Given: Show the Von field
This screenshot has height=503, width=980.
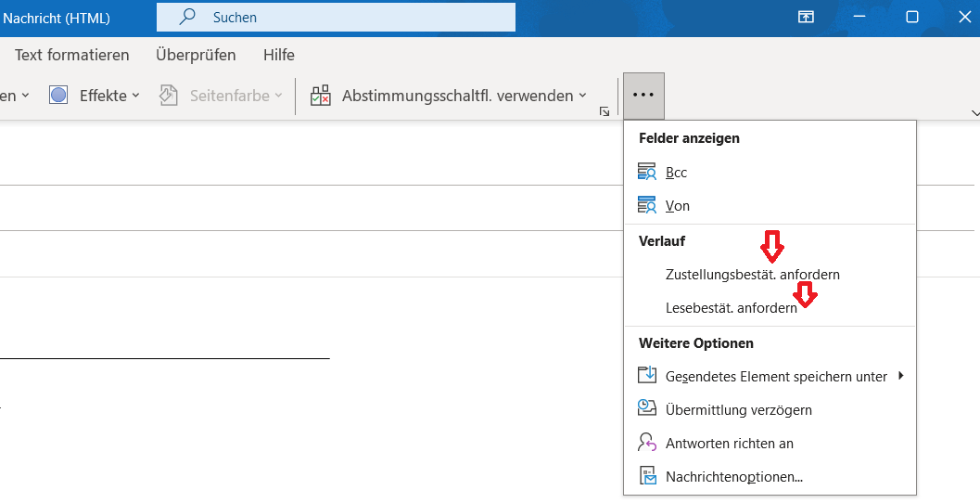Looking at the screenshot, I should [770, 206].
